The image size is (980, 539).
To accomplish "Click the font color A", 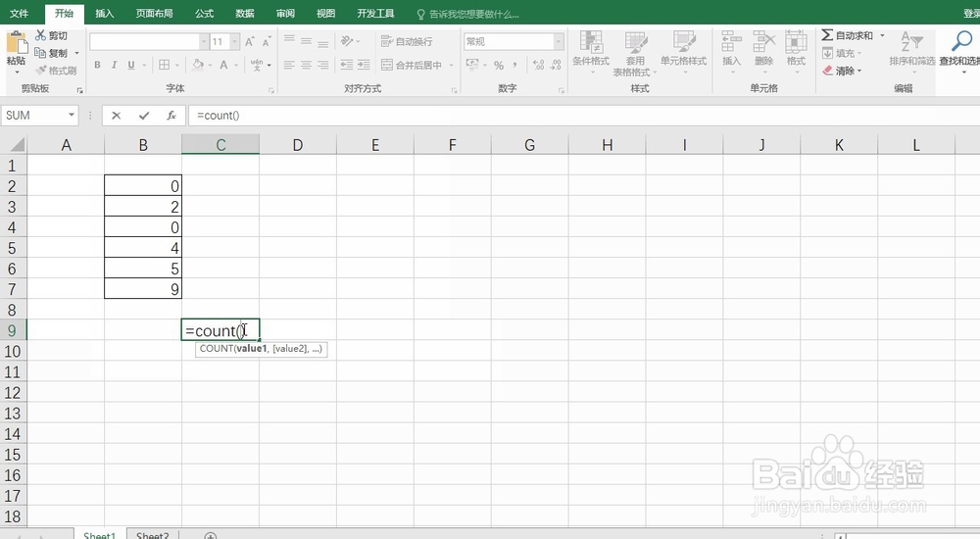I will 223,65.
